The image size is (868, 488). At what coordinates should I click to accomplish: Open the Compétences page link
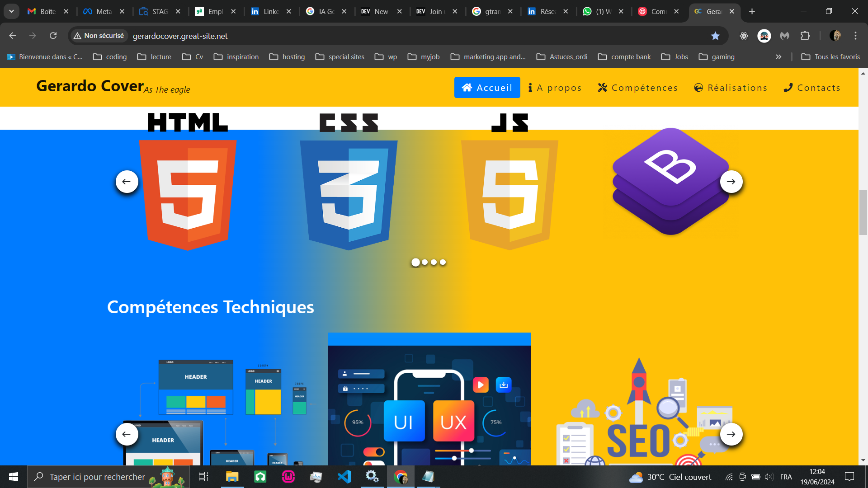[x=644, y=87]
